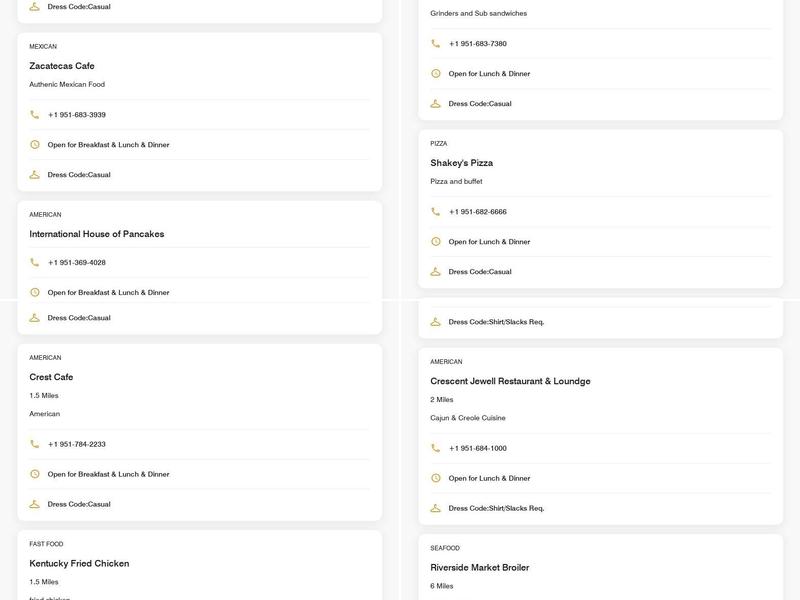
Task: Click clock icon in Zacatecas Cafe card
Action: [x=35, y=145]
